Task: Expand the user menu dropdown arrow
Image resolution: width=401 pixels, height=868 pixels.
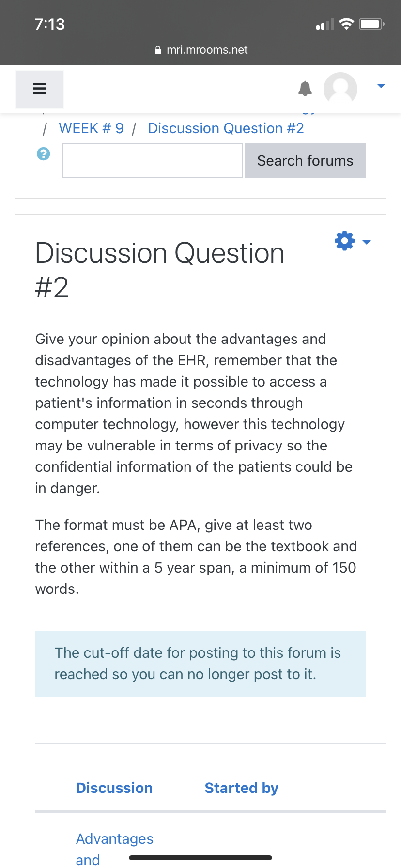Action: point(381,86)
